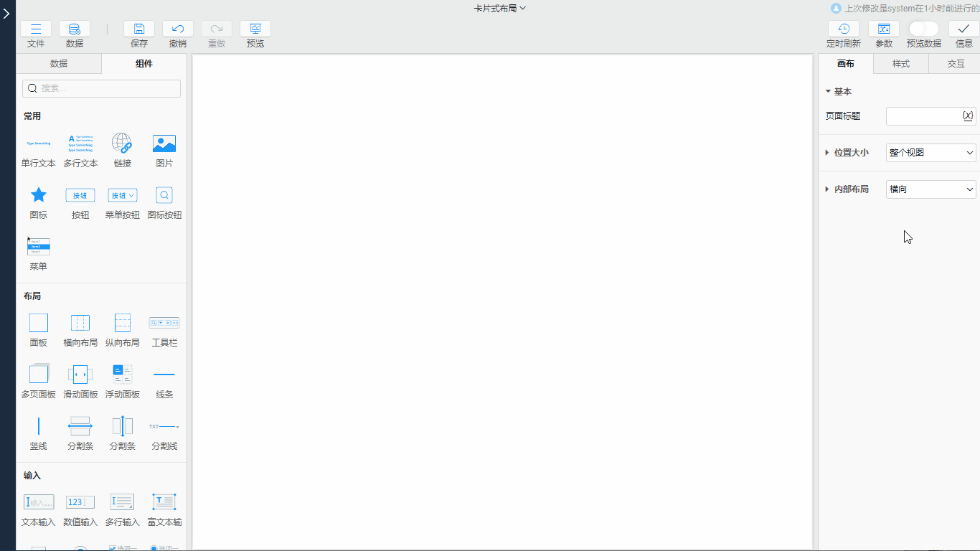Expand the 位置大小 section triangle
The height and width of the screenshot is (551, 980).
coord(828,153)
